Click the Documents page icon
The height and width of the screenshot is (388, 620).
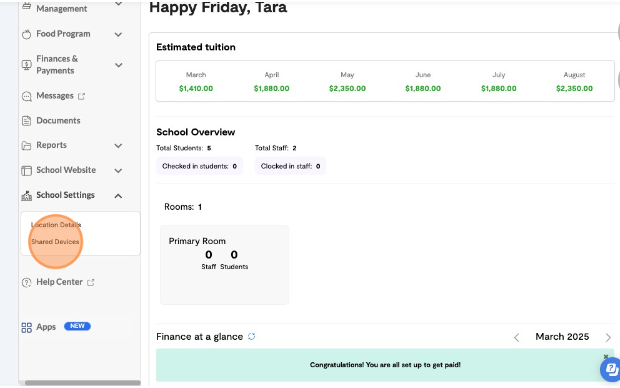[26, 121]
